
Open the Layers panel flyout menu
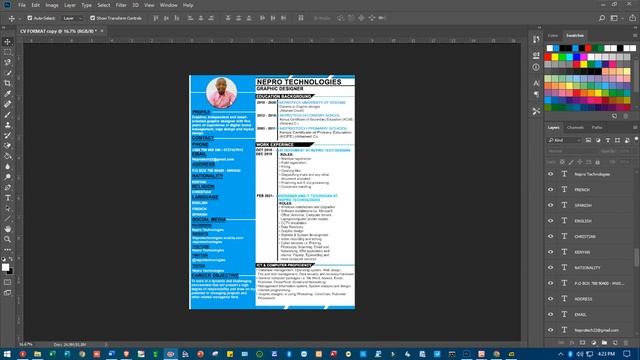pyautogui.click(x=635, y=128)
